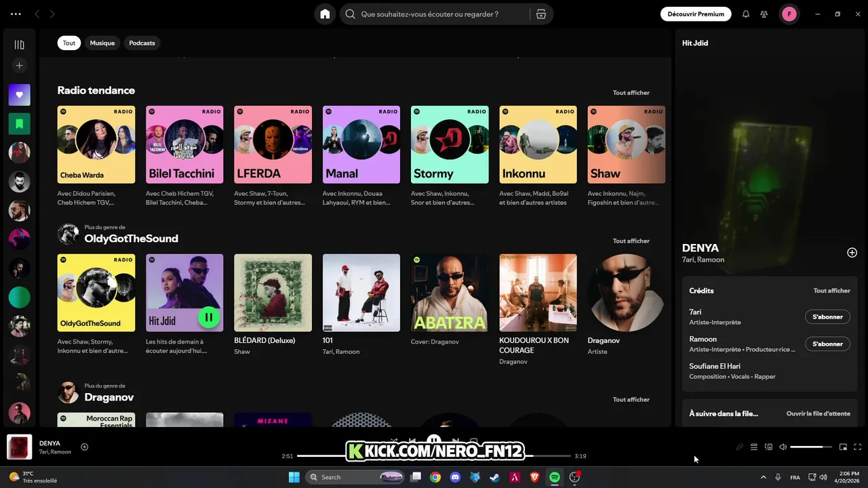Open Manal radio card
This screenshot has height=488, width=868.
tap(361, 144)
